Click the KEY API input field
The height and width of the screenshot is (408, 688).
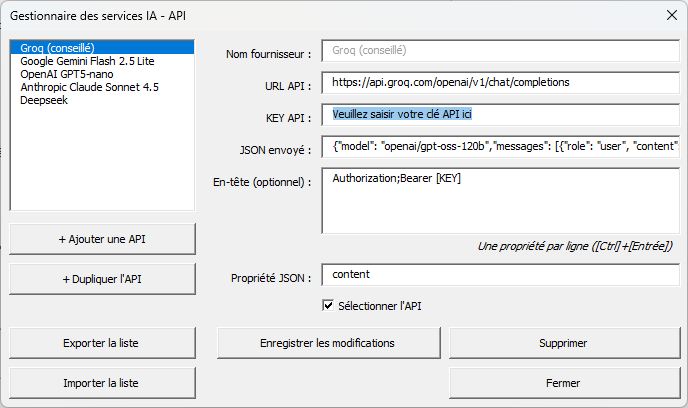[x=503, y=115]
